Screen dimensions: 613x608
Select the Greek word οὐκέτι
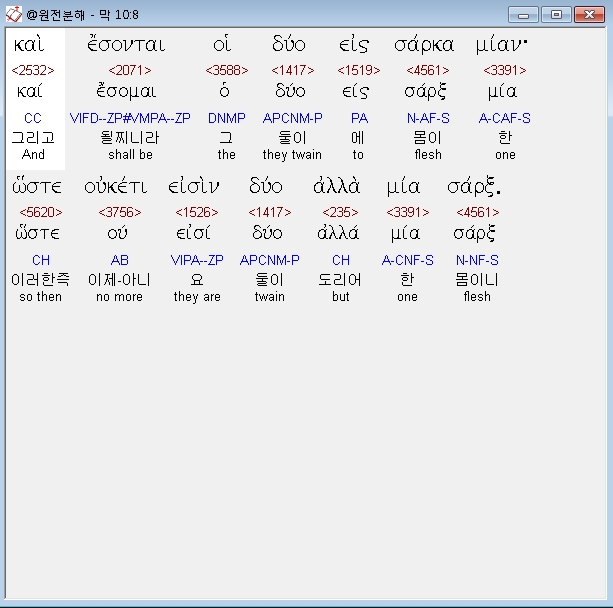coord(116,186)
